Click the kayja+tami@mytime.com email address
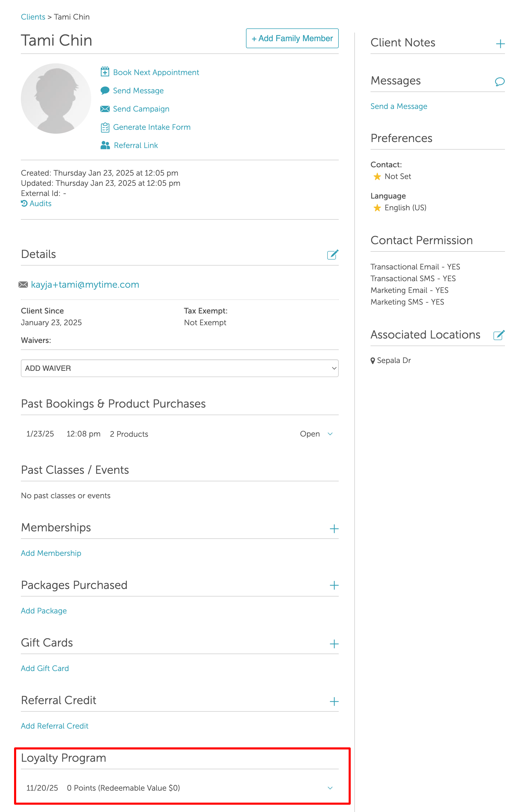This screenshot has width=518, height=812. 85,285
